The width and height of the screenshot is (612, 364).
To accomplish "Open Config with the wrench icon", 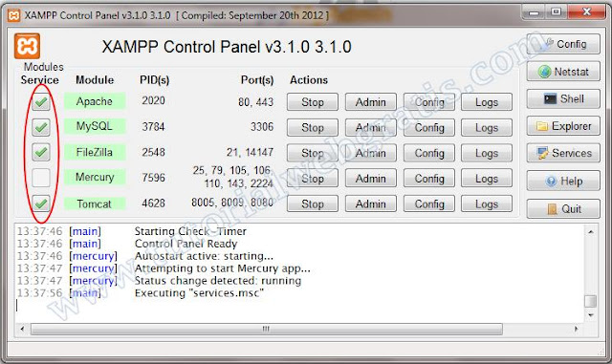I will (x=563, y=44).
